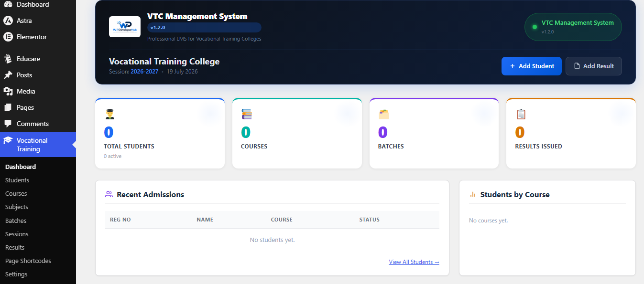The height and width of the screenshot is (284, 644).
Task: Click the REG NO column header
Action: tap(120, 220)
